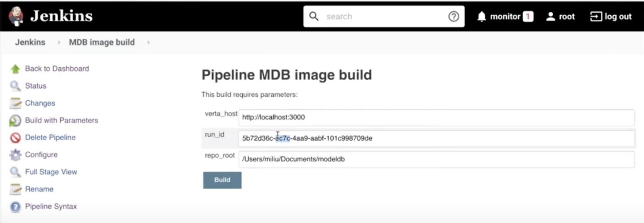Viewport: 644px width, 223px height.
Task: Open Pipeline Syntax
Action: pos(51,206)
